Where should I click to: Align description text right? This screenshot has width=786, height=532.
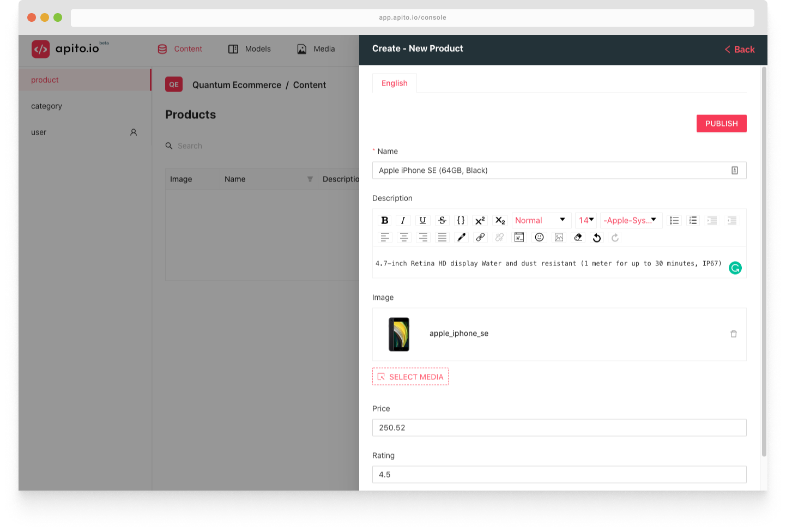tap(423, 237)
